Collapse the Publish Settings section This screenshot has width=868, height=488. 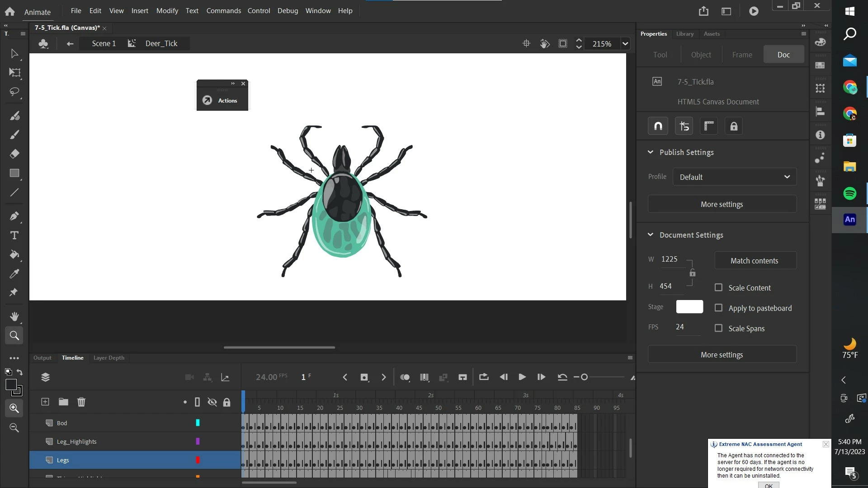tap(651, 152)
